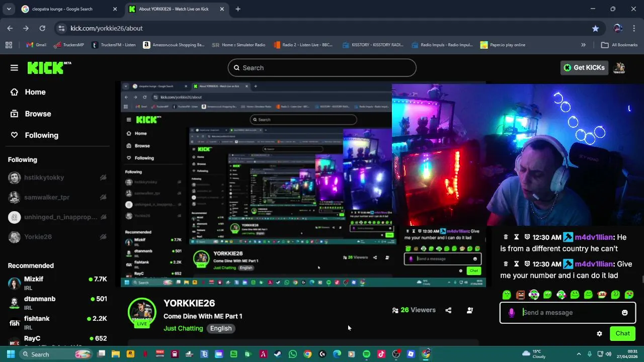Viewport: 644px width, 362px height.
Task: Select the first green blob emote
Action: coord(507,295)
